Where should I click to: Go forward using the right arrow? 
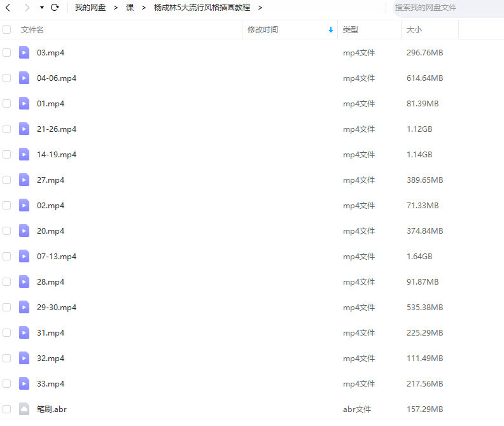27,8
